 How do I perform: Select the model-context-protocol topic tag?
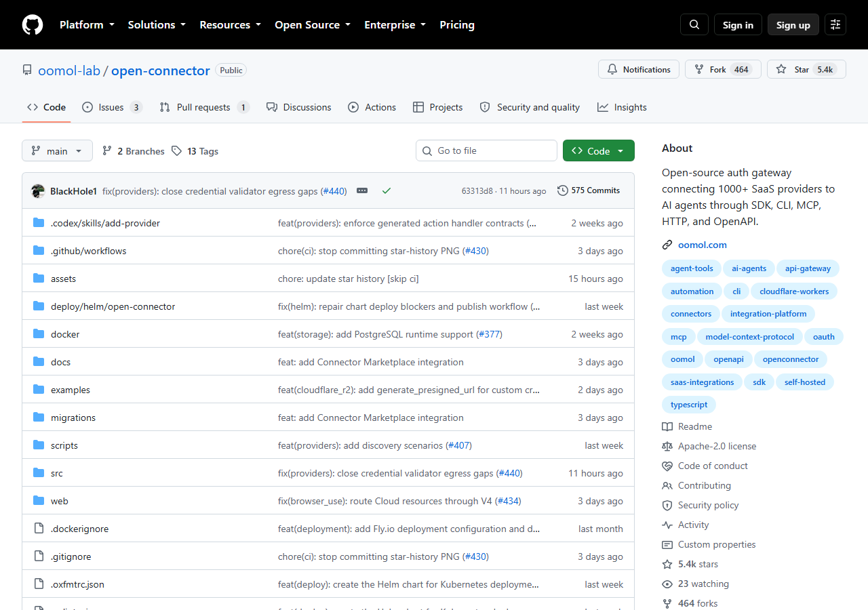tap(750, 337)
